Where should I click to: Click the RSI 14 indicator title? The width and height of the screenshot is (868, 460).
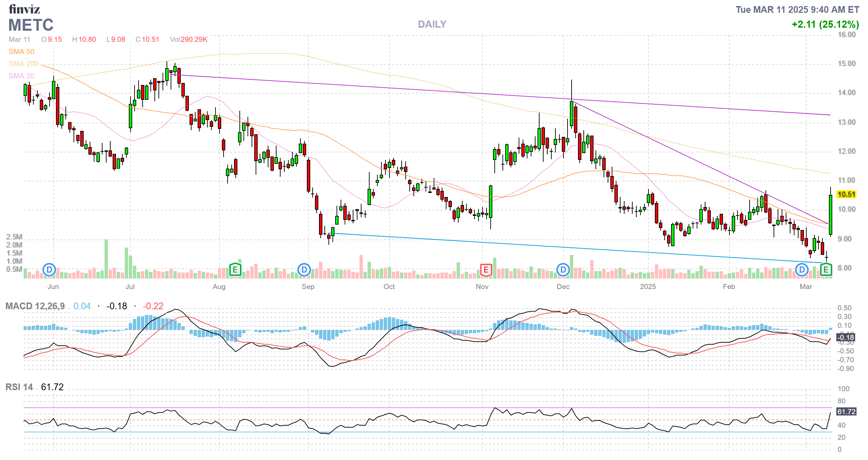tap(19, 387)
